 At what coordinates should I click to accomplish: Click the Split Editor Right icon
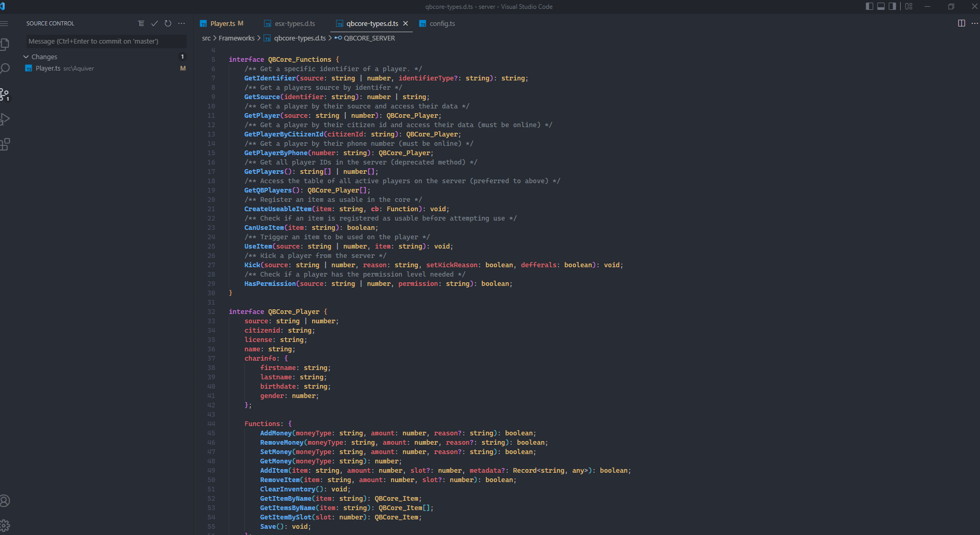tap(961, 23)
